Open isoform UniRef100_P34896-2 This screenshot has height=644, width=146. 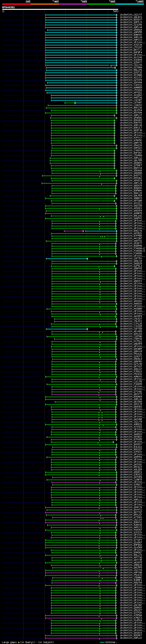click(132, 249)
